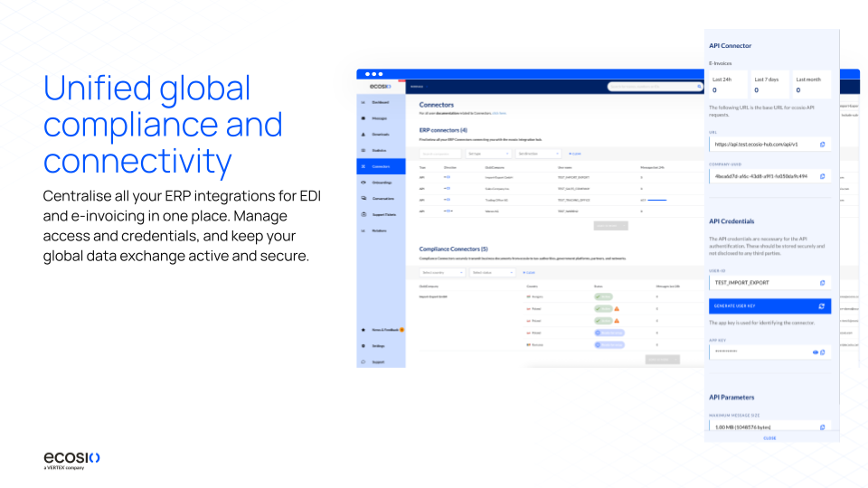Click the Trading Office AG messages progress bar
868x488 pixels.
[657, 201]
